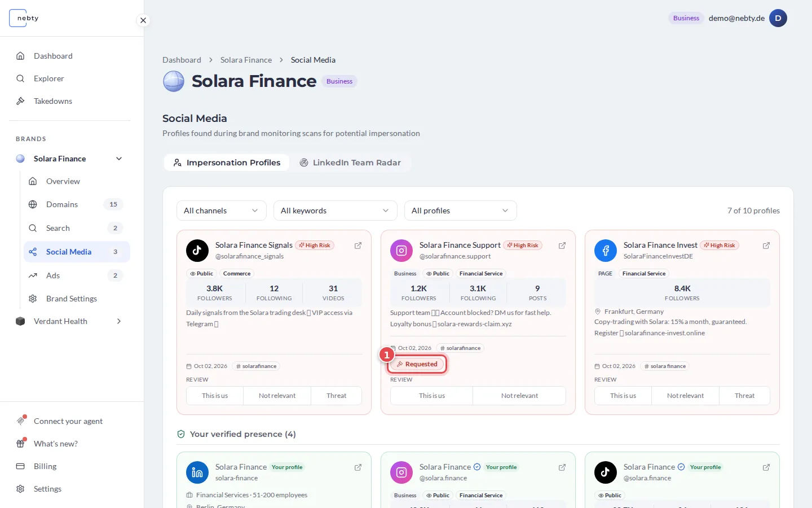Screen dimensions: 812x508
Task: Click the Facebook icon on Solara Finance Invest
Action: click(x=606, y=251)
